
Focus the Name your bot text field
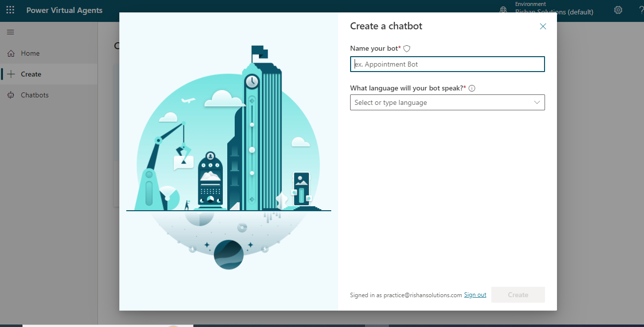tap(447, 64)
